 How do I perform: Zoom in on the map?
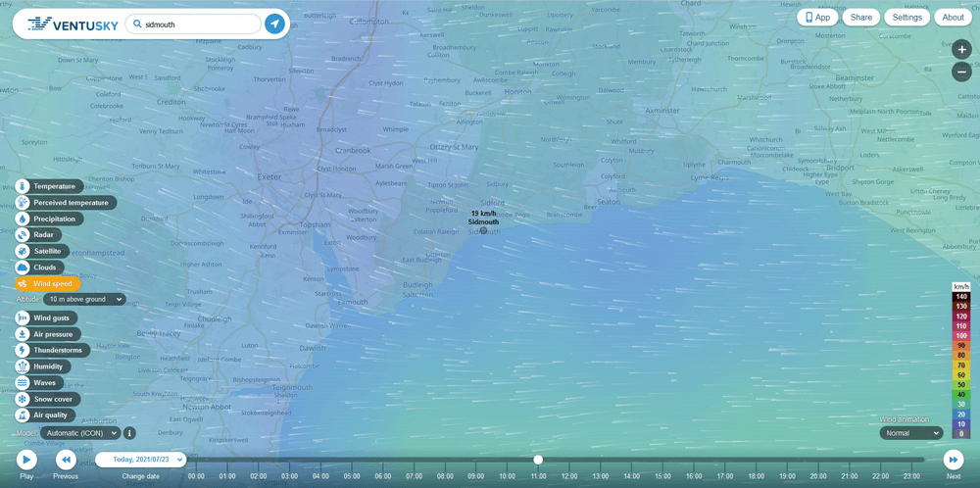(961, 49)
